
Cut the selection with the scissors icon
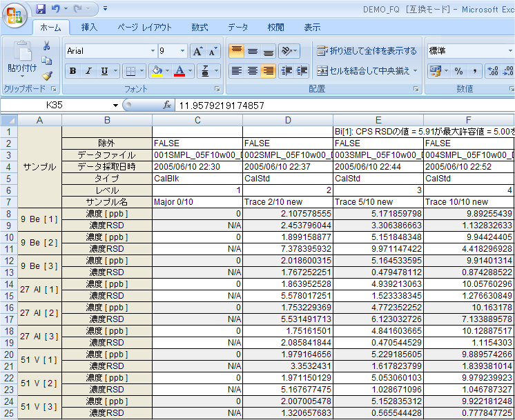pos(47,46)
